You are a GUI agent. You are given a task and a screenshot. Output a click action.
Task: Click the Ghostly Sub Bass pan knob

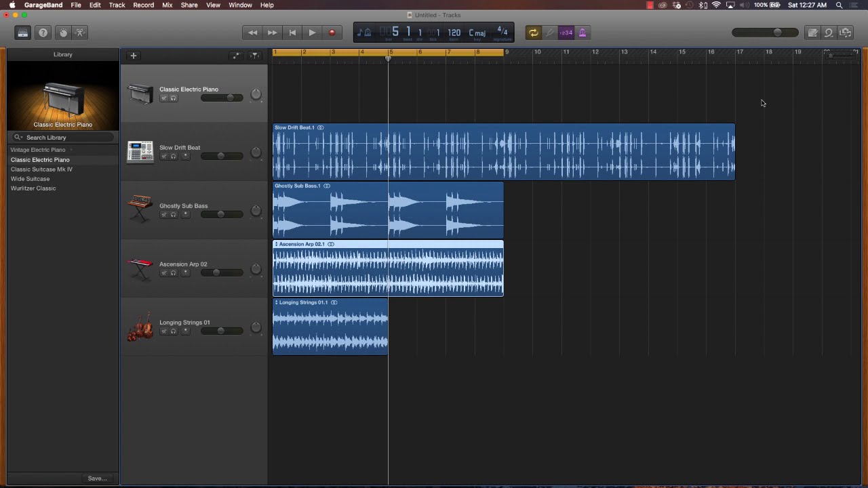tap(256, 211)
